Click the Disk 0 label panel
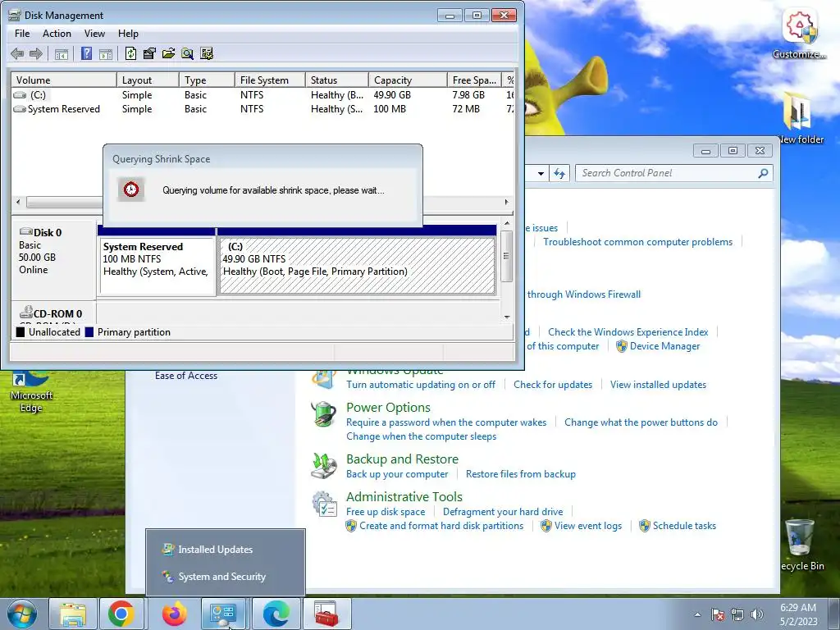 coord(53,260)
